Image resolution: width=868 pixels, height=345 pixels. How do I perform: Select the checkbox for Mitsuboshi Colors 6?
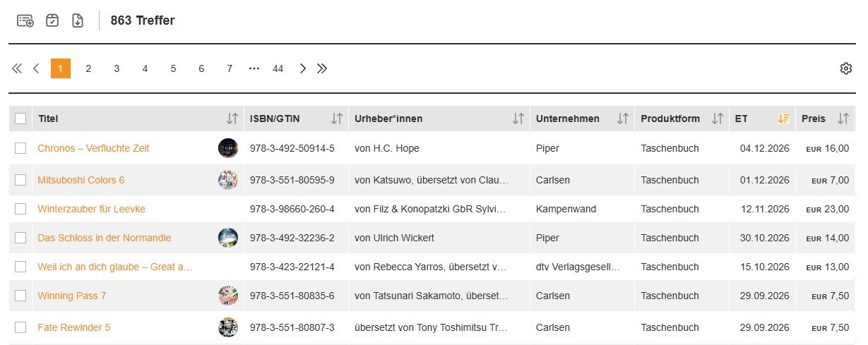click(20, 180)
